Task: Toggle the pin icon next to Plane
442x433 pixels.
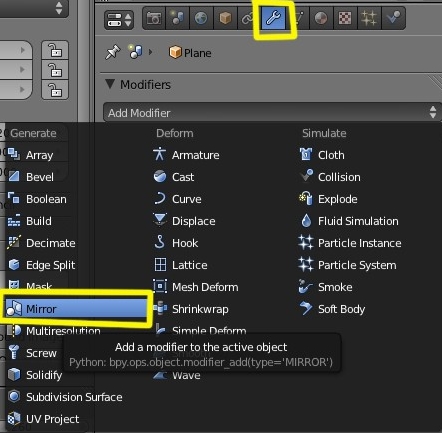Action: [x=113, y=52]
